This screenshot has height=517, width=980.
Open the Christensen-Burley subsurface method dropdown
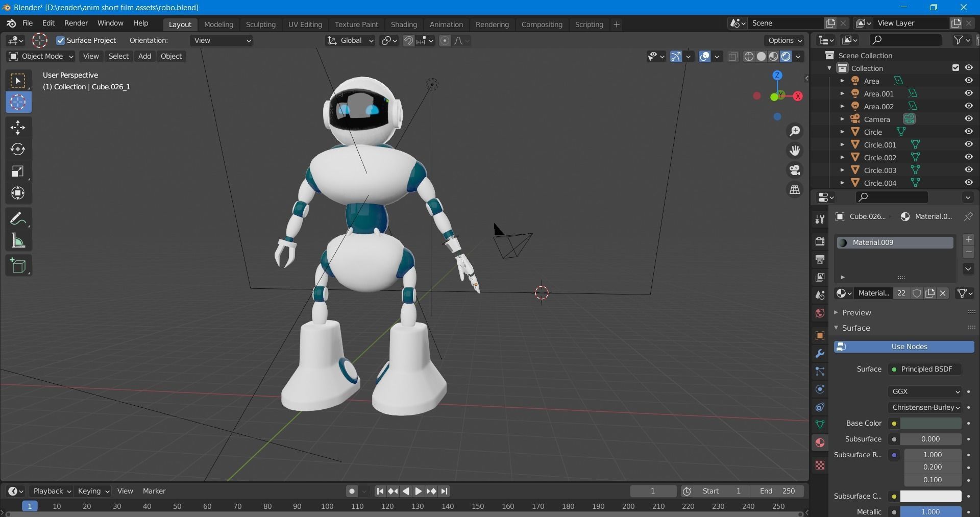tap(925, 407)
